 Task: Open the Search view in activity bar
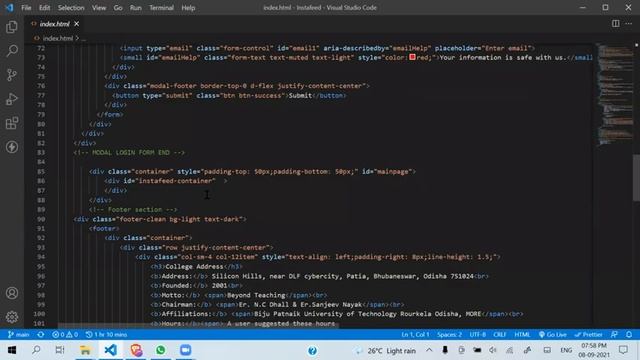pyautogui.click(x=12, y=51)
